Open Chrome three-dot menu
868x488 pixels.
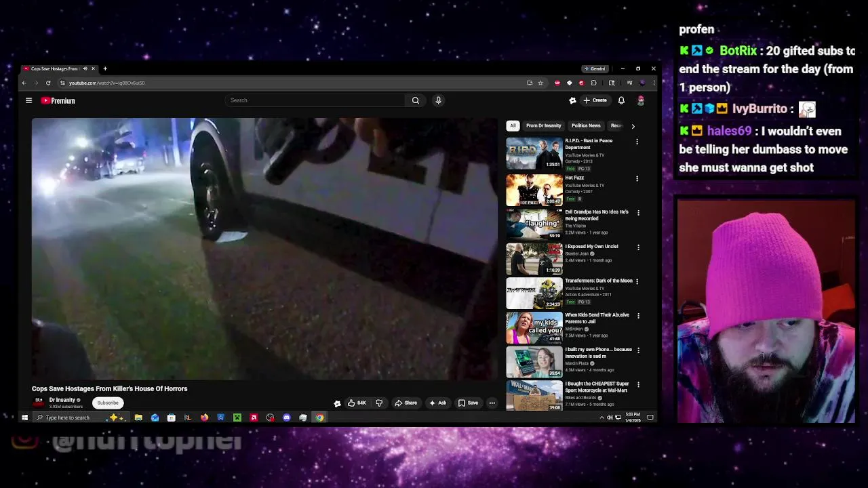pos(654,83)
